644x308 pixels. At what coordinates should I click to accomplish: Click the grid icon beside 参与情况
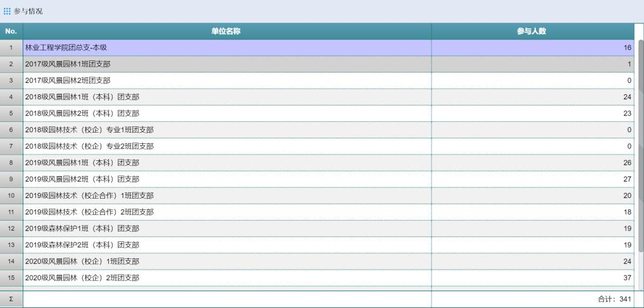click(8, 11)
